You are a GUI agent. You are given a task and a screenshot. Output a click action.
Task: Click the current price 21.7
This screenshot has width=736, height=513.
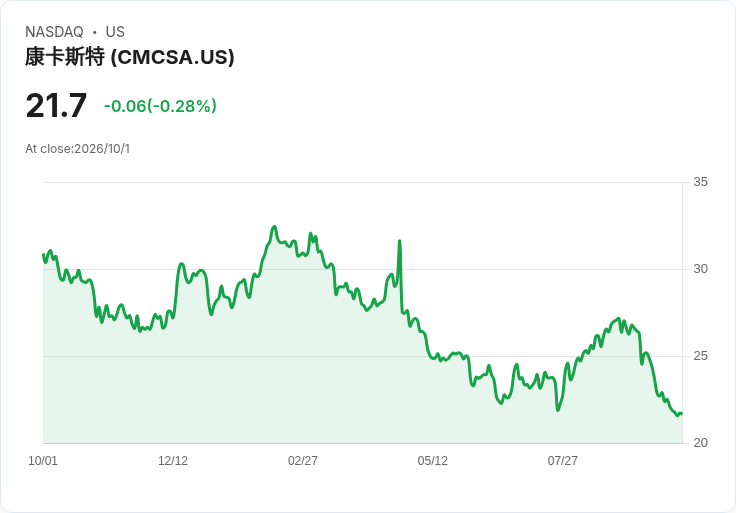(56, 105)
